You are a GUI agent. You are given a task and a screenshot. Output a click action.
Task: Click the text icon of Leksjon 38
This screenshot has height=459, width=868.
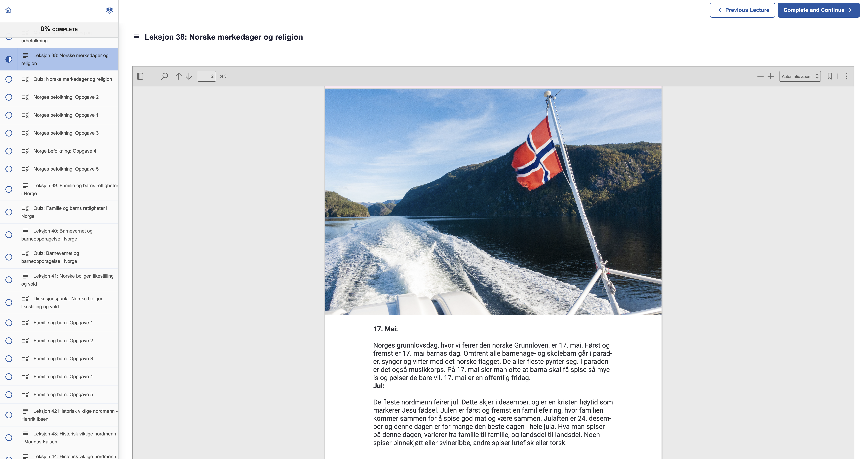click(x=25, y=56)
